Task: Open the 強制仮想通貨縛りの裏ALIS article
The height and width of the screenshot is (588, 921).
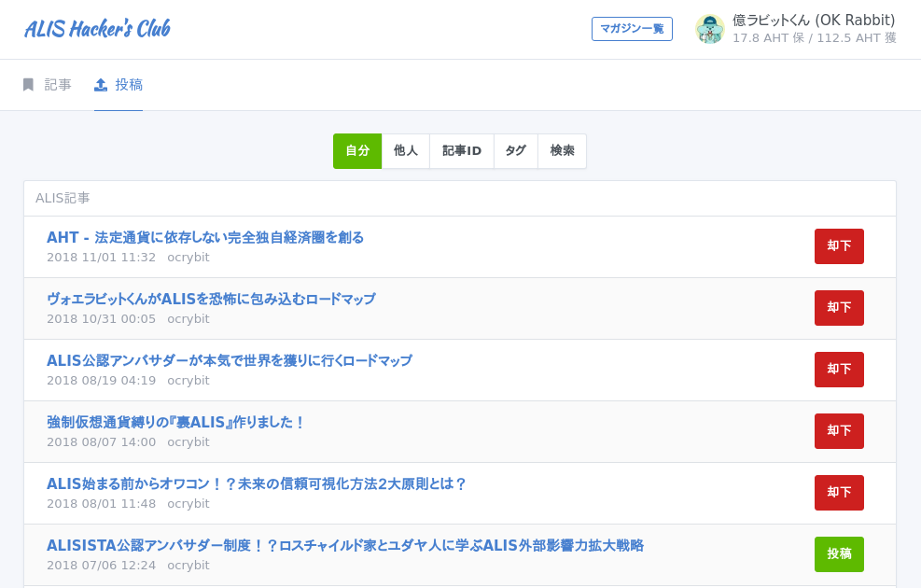Action: (x=175, y=422)
